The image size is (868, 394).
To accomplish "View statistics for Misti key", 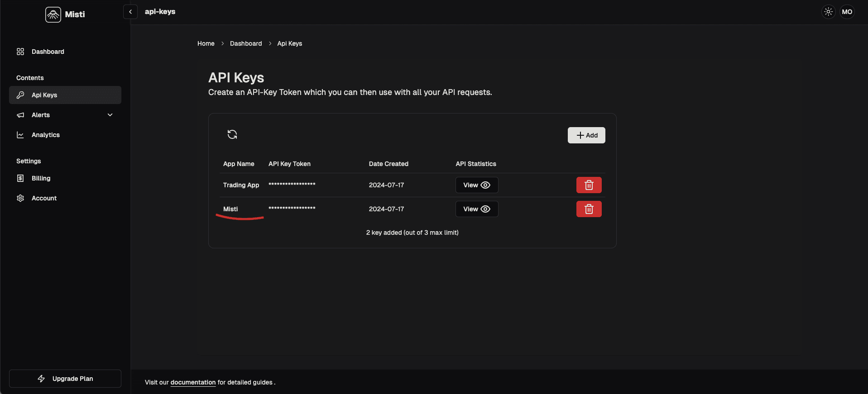I will pos(476,209).
